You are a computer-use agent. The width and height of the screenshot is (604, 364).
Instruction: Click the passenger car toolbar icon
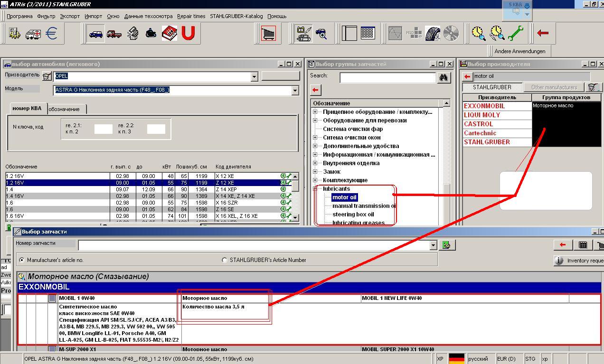[96, 34]
